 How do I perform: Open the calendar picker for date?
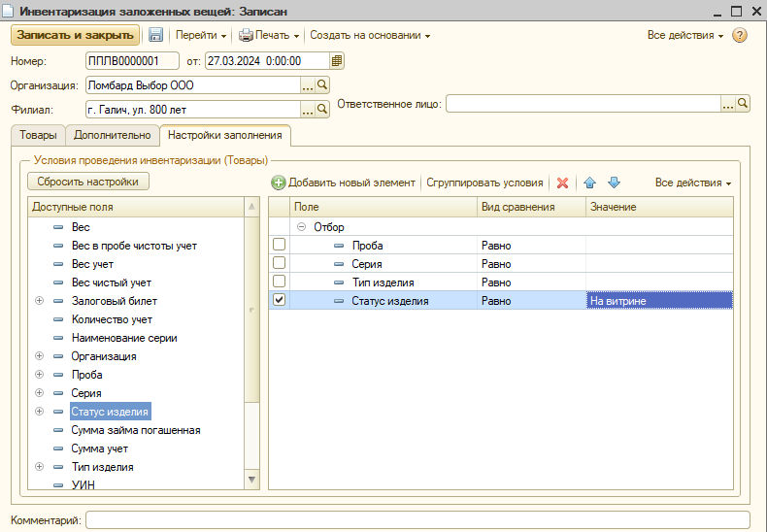(x=337, y=61)
